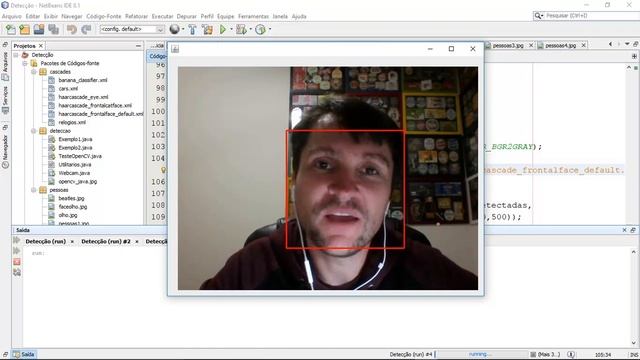Click the Redo toolbar icon

(86, 29)
